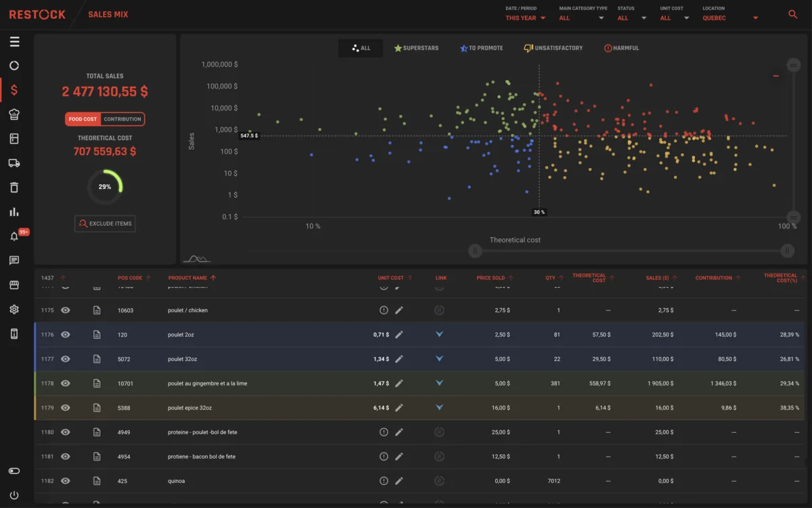
Task: Click the horizontal range slider left handle
Action: [x=476, y=251]
